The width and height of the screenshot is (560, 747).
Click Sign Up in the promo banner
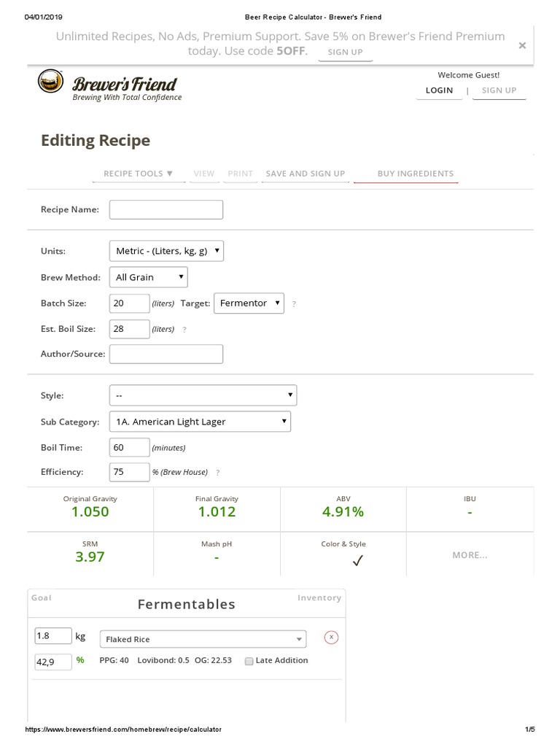point(345,52)
